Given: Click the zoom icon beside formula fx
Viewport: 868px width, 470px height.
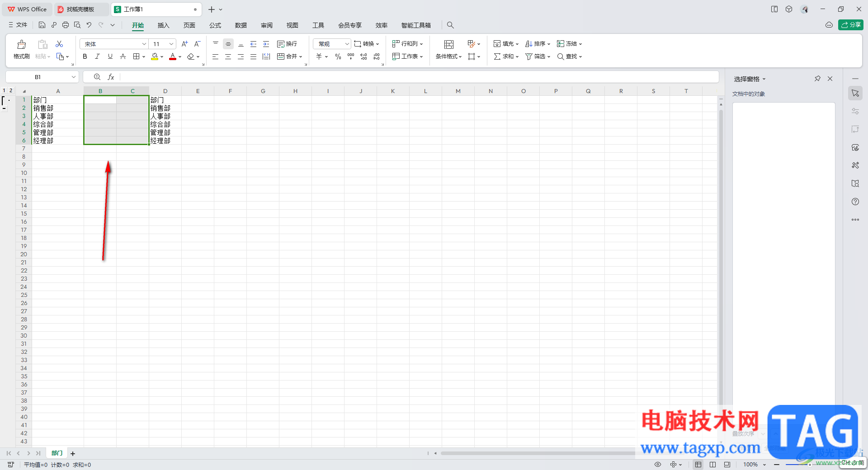Looking at the screenshot, I should click(97, 77).
